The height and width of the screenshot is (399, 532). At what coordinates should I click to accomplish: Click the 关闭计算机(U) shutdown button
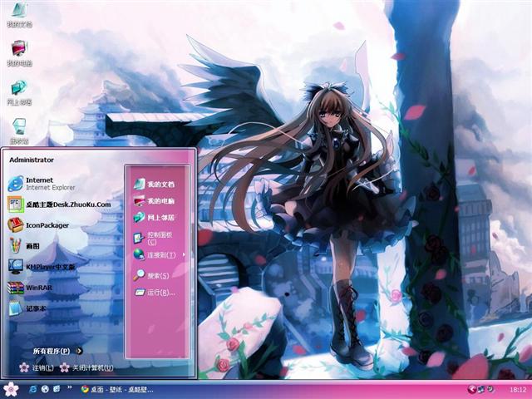[86, 367]
